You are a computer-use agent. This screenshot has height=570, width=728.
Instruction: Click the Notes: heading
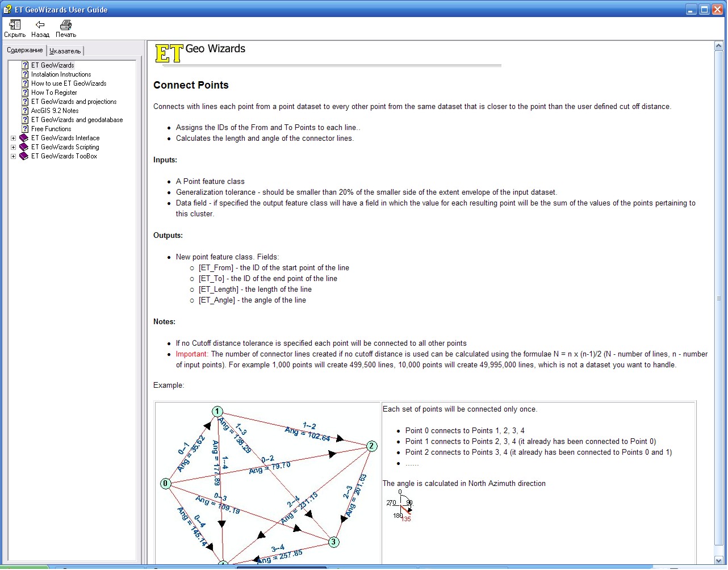coord(164,322)
